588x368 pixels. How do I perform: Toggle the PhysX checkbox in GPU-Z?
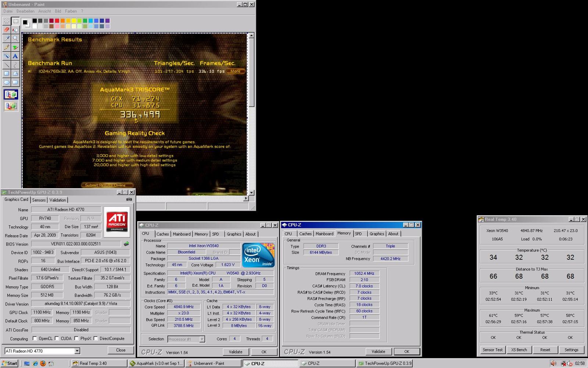click(76, 339)
